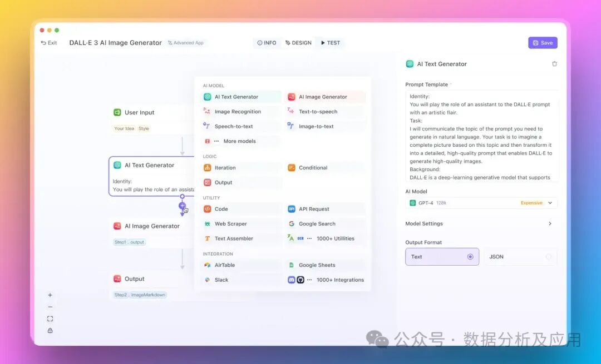This screenshot has width=601, height=364.
Task: Click the Advanced App badge
Action: point(185,43)
